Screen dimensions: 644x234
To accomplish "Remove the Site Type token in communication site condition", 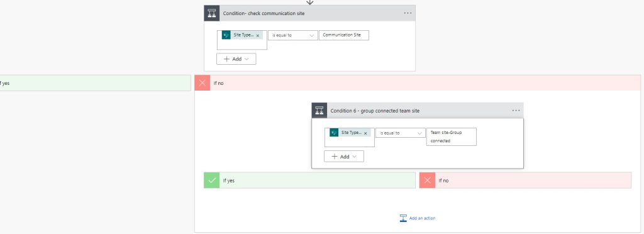I will tap(257, 36).
